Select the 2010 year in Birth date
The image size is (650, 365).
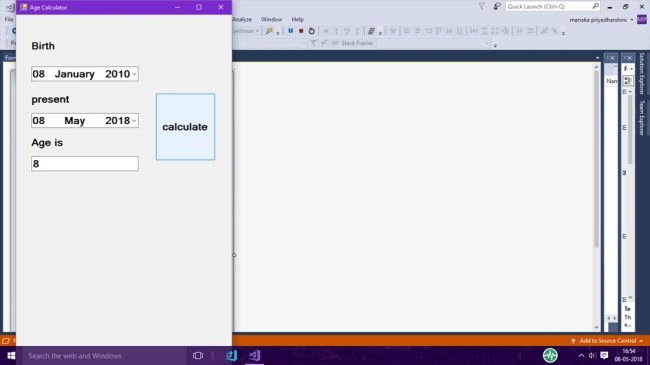117,74
